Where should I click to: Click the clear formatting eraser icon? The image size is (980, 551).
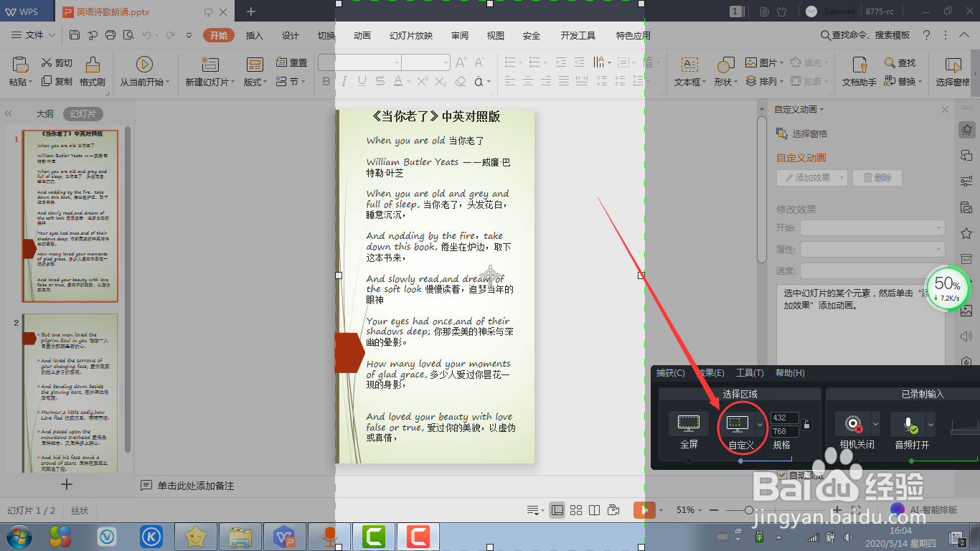(460, 81)
